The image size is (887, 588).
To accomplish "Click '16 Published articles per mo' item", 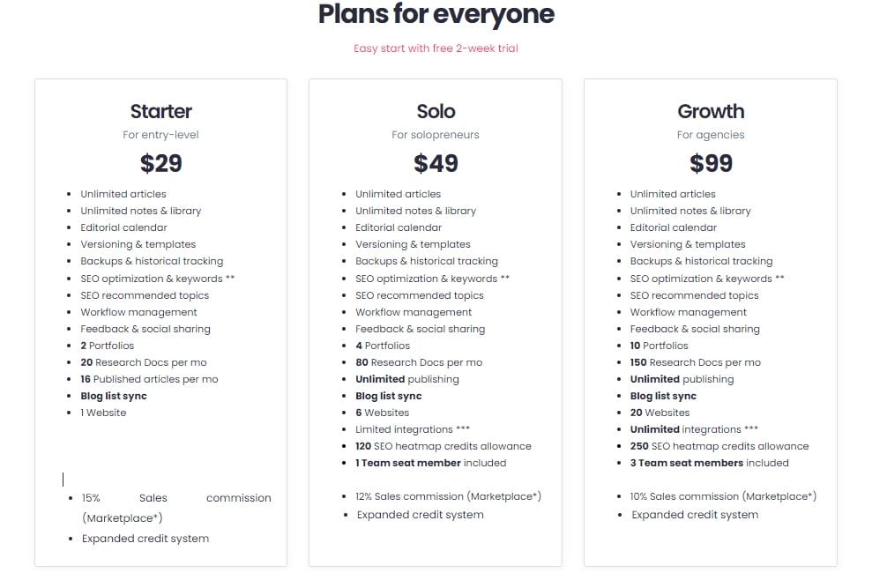I will click(x=149, y=379).
